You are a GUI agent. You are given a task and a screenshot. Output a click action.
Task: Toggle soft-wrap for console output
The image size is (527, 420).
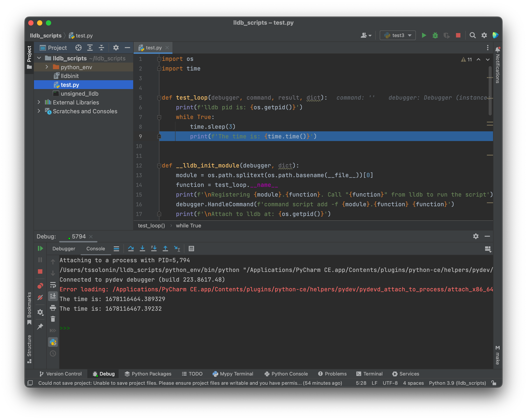(x=53, y=285)
